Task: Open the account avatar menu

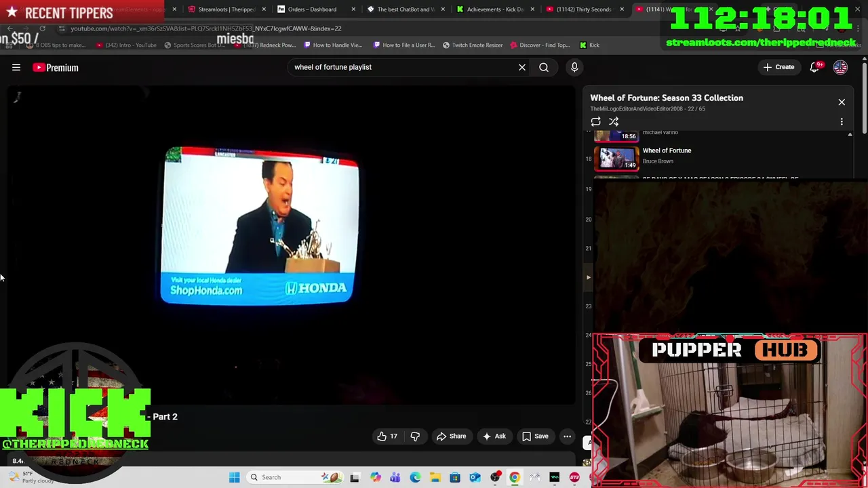Action: [x=840, y=67]
